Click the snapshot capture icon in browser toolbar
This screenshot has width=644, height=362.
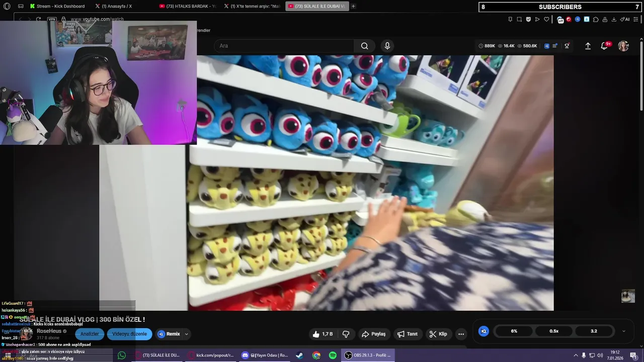pyautogui.click(x=519, y=19)
